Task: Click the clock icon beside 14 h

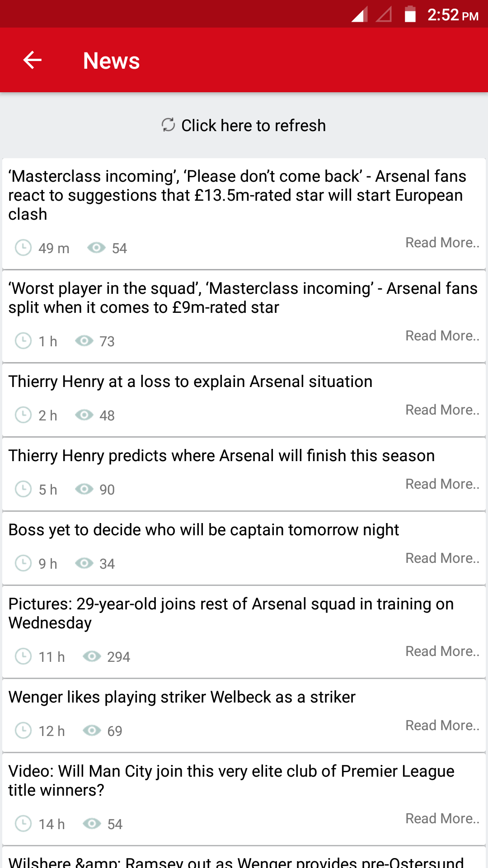Action: tap(23, 824)
